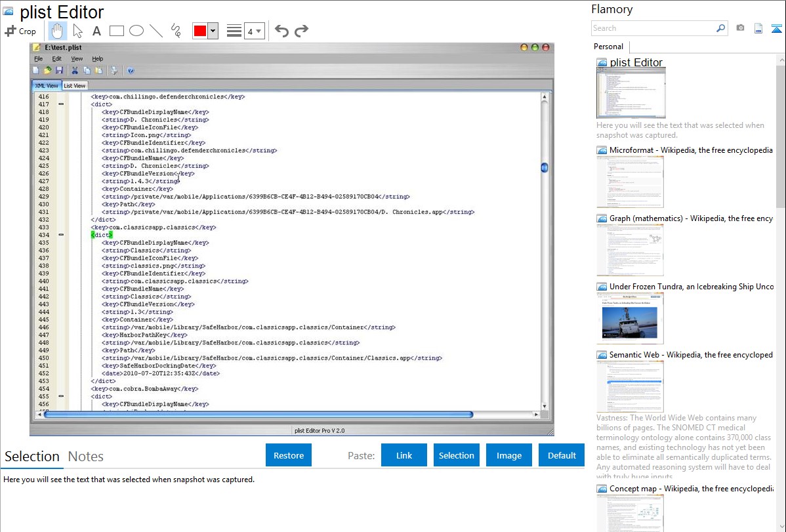
Task: Select the Crop tool
Action: (21, 31)
